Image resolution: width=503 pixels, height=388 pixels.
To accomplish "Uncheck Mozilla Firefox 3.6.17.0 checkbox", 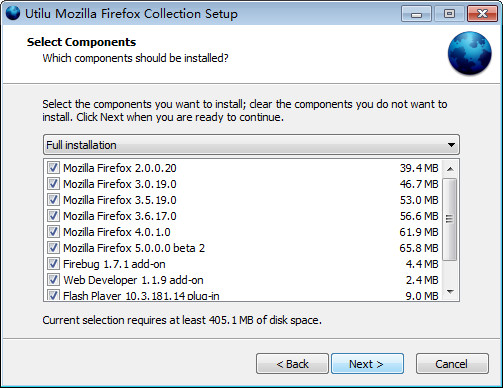I will [x=53, y=216].
